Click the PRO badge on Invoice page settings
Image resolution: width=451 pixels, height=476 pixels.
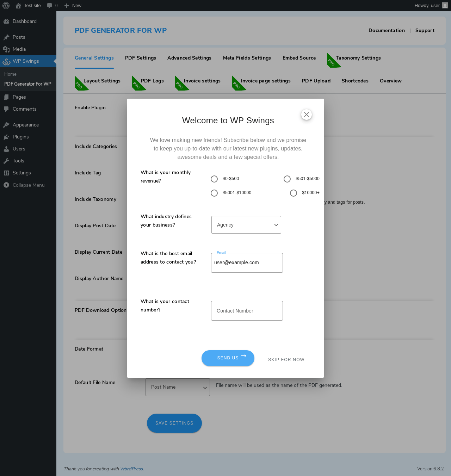pos(237,85)
